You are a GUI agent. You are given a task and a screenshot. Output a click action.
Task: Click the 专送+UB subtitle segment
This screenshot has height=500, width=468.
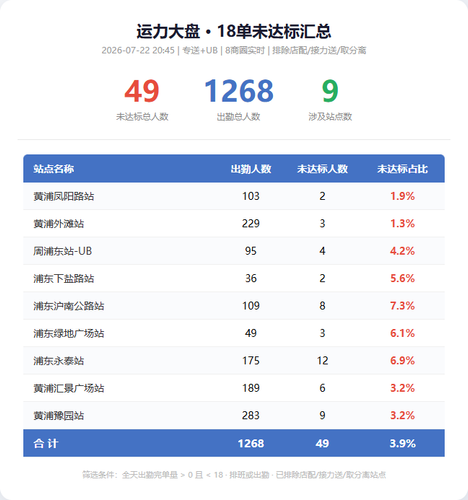coord(200,50)
